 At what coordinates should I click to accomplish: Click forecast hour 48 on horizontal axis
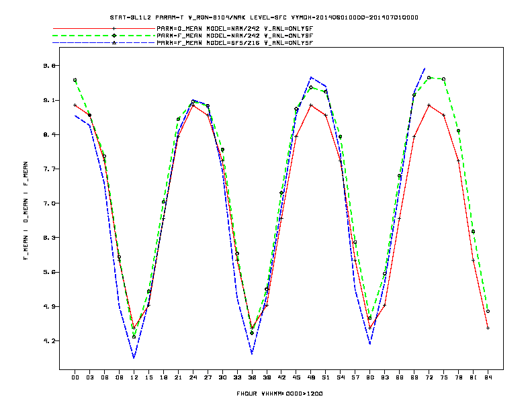(x=311, y=377)
